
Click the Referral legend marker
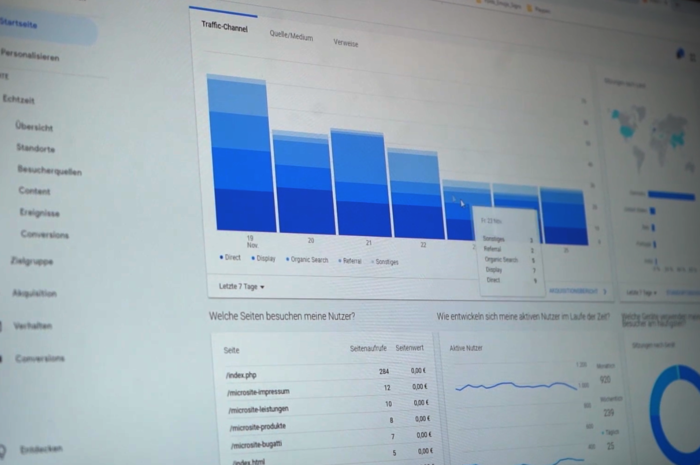click(x=340, y=261)
